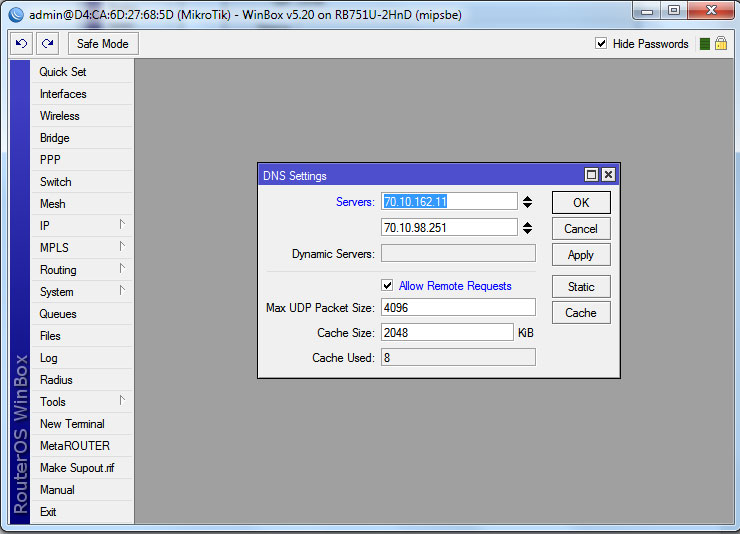Close the DNS Settings dialog
Viewport: 740px width, 534px height.
point(607,175)
